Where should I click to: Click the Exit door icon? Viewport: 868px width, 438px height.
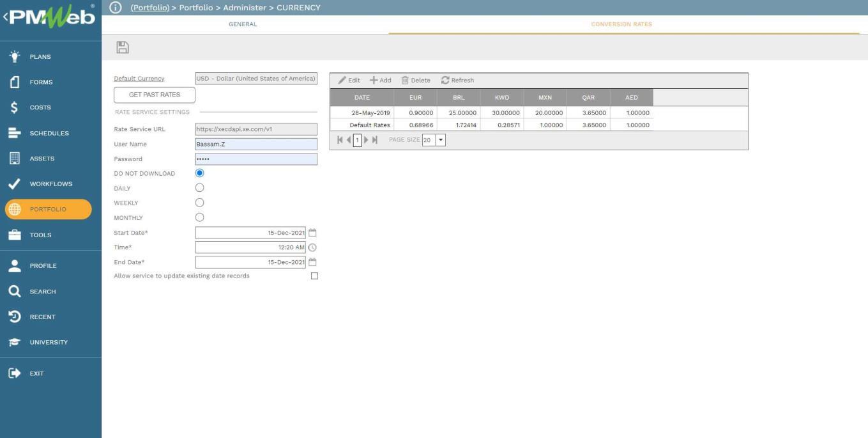pos(14,373)
